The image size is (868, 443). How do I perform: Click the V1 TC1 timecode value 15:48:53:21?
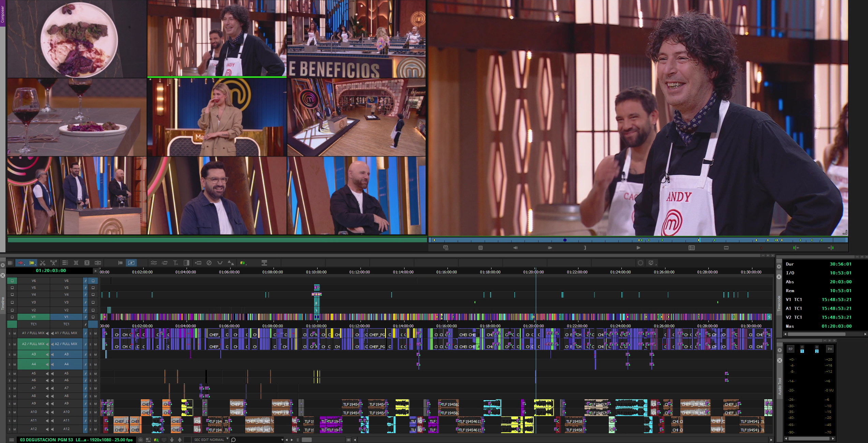[836, 300]
